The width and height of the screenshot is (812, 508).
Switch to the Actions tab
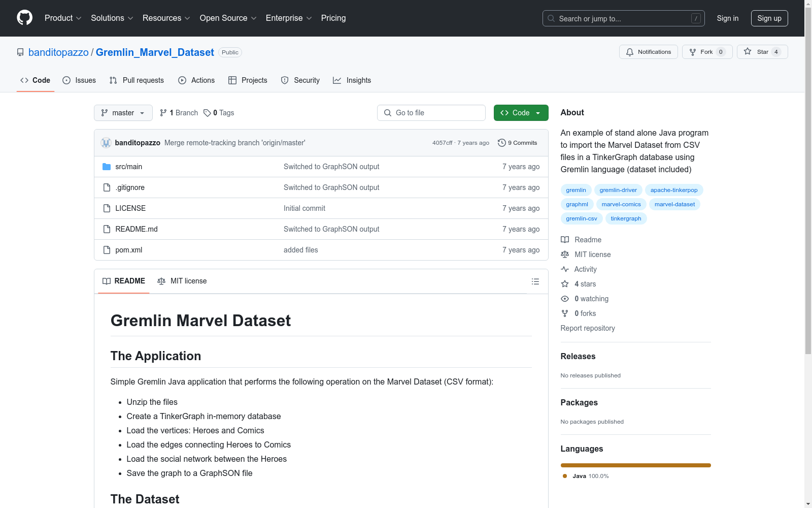coord(196,80)
